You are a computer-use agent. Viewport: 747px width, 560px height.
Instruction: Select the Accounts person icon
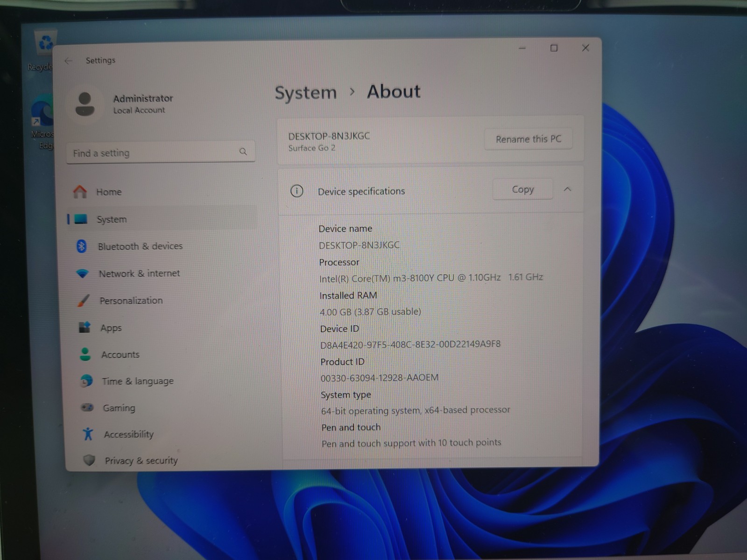[x=85, y=354]
